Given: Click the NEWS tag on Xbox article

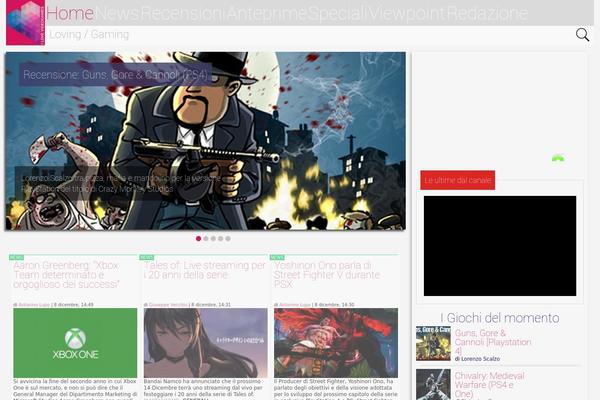Looking at the screenshot, I should tap(16, 258).
